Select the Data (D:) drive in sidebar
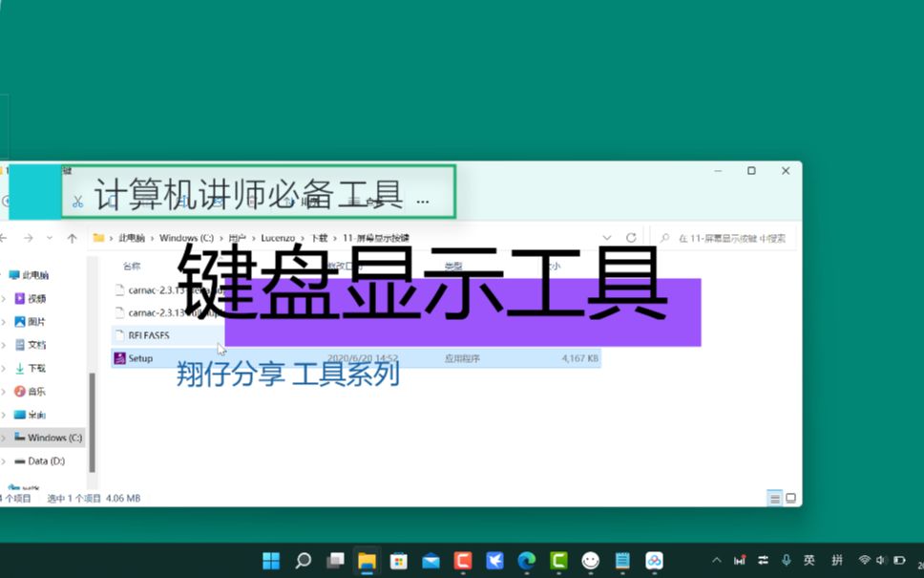The image size is (924, 578). coord(46,460)
